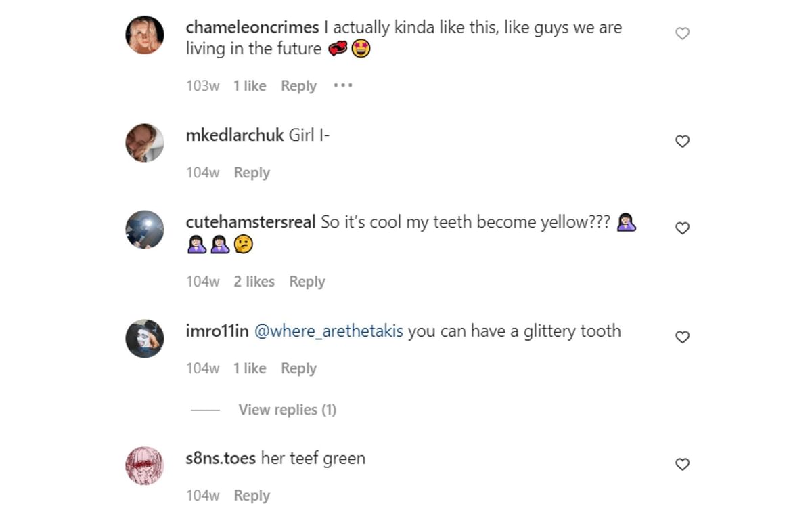View s8ns.toes' profile avatar
The width and height of the screenshot is (812, 508).
pyautogui.click(x=144, y=465)
